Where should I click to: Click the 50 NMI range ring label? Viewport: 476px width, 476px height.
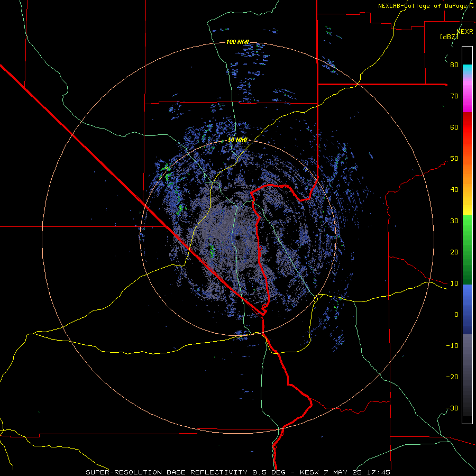(x=237, y=140)
